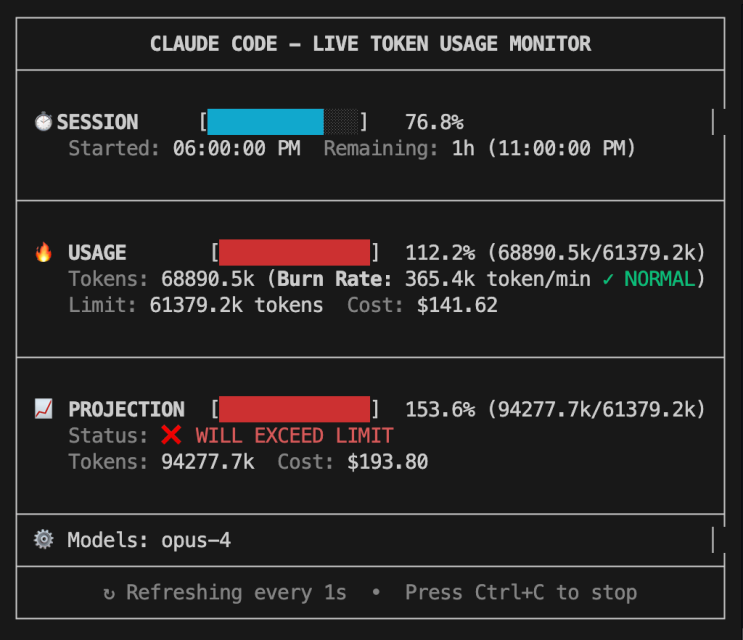Screen dimensions: 743x640
Task: Click the session start time 06:00:00 PM
Action: 236,148
